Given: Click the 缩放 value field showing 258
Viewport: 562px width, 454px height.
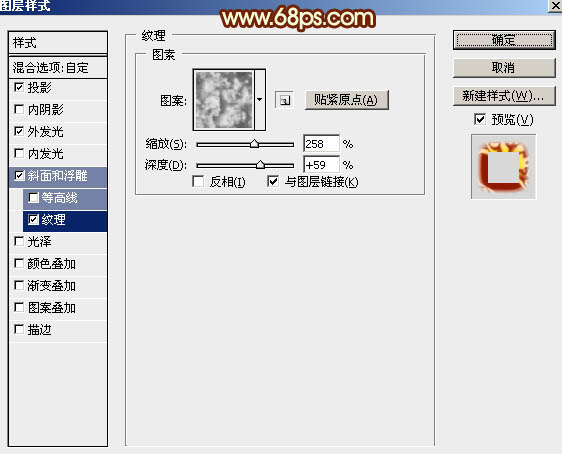Looking at the screenshot, I should pos(321,144).
